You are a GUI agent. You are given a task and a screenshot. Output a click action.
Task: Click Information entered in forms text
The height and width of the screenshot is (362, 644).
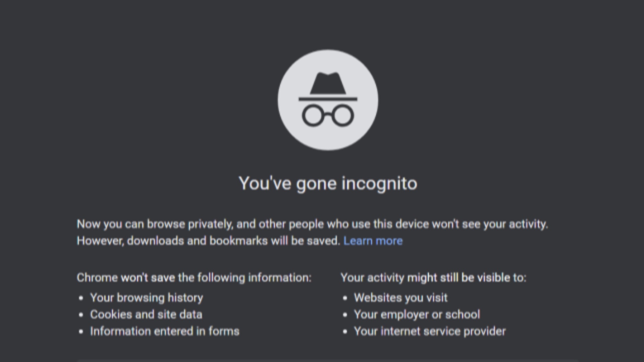(164, 331)
